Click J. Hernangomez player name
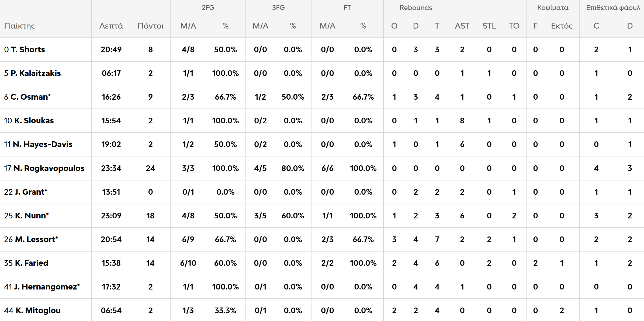644x321 pixels. click(47, 287)
